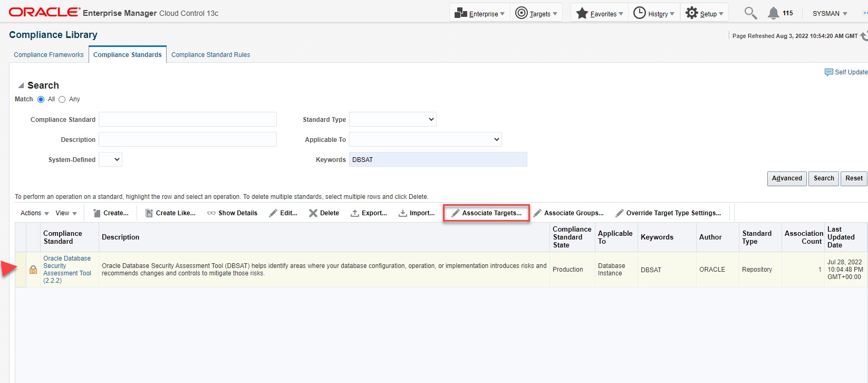Click the Create Like toolbar button
This screenshot has height=383, width=868.
pos(170,213)
